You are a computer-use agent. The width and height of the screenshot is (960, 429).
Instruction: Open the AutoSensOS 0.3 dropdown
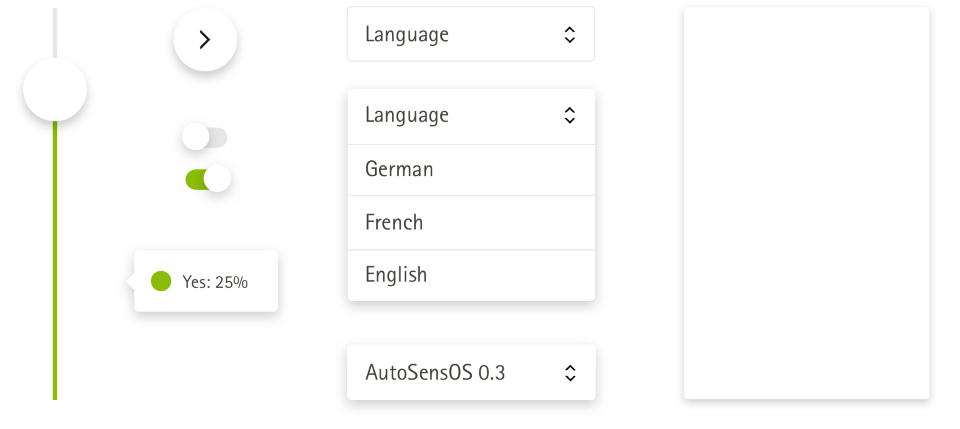click(x=471, y=373)
